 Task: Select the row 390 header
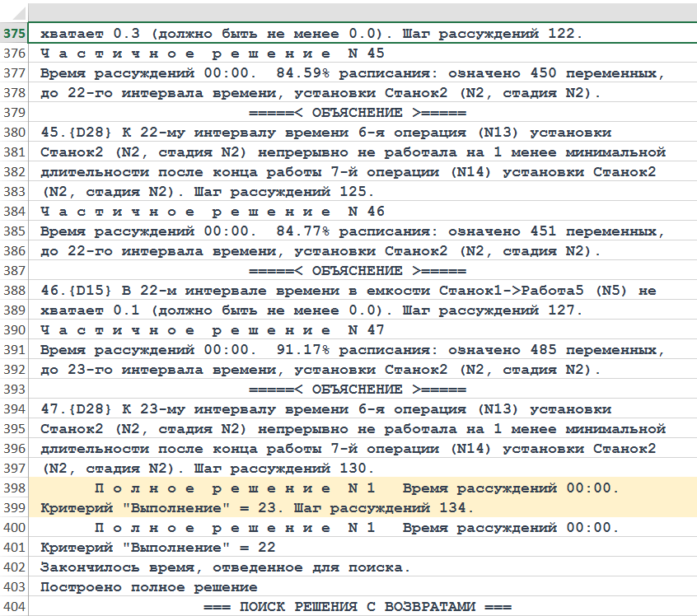pos(13,330)
